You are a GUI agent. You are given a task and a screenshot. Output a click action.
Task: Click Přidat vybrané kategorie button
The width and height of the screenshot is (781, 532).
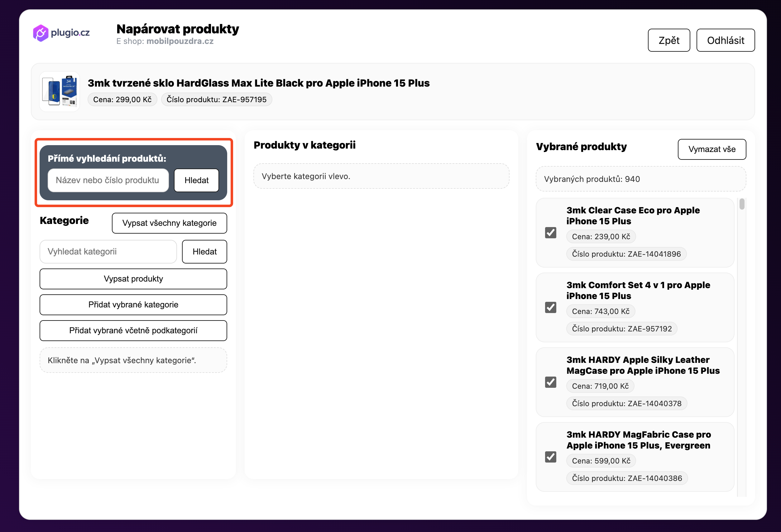[x=133, y=305]
